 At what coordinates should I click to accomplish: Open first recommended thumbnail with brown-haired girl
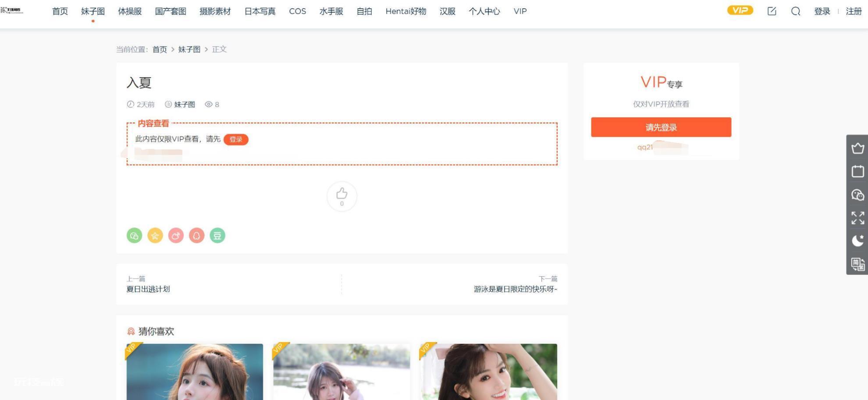[195, 372]
